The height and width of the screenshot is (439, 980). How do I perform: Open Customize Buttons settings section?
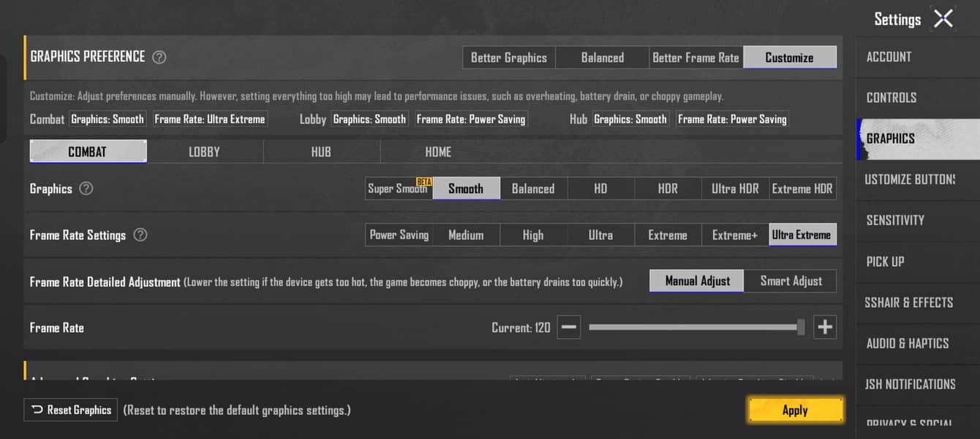click(918, 180)
